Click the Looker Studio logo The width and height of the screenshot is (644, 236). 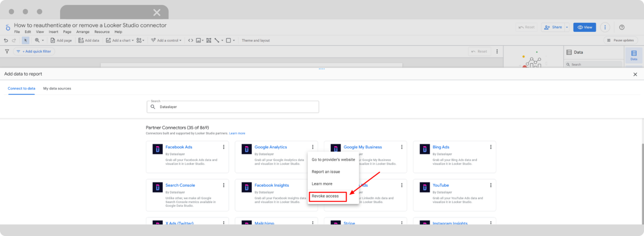click(x=8, y=28)
